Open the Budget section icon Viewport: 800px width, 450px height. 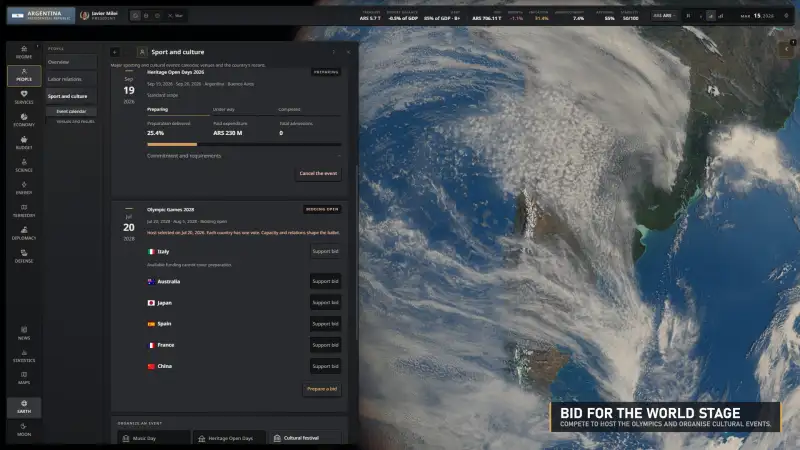coord(24,143)
